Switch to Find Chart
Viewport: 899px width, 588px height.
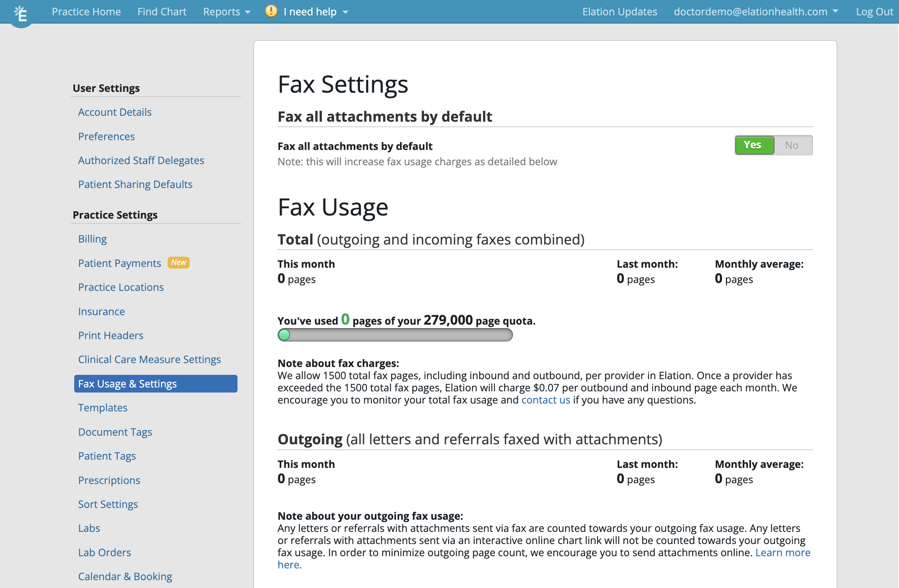pyautogui.click(x=162, y=11)
